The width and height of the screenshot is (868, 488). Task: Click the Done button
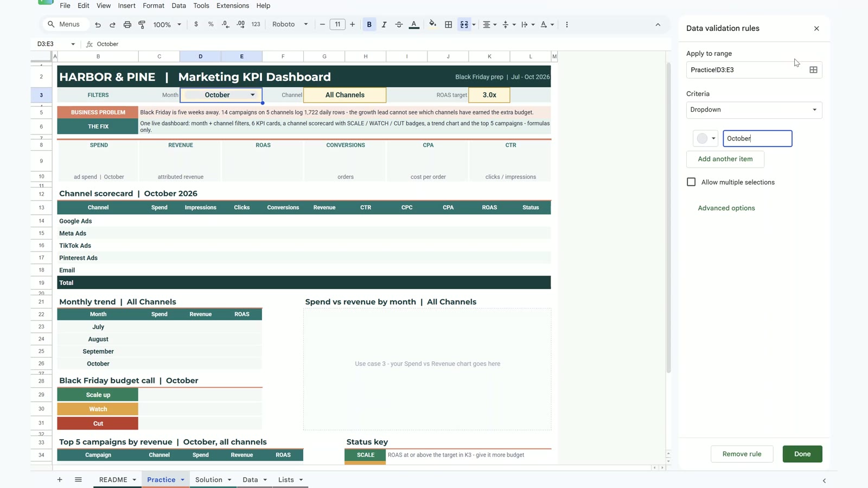pos(802,454)
